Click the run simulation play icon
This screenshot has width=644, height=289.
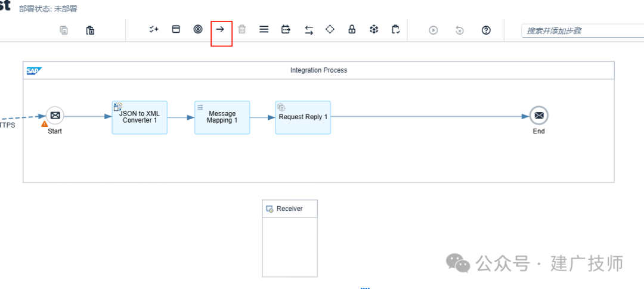point(434,30)
